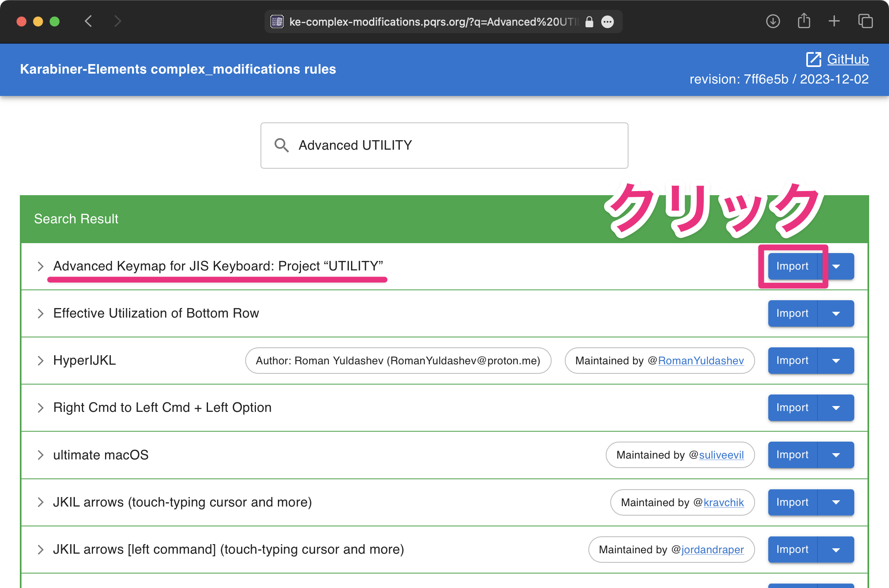The width and height of the screenshot is (889, 588).
Task: Open a new tab with plus icon
Action: coord(834,21)
